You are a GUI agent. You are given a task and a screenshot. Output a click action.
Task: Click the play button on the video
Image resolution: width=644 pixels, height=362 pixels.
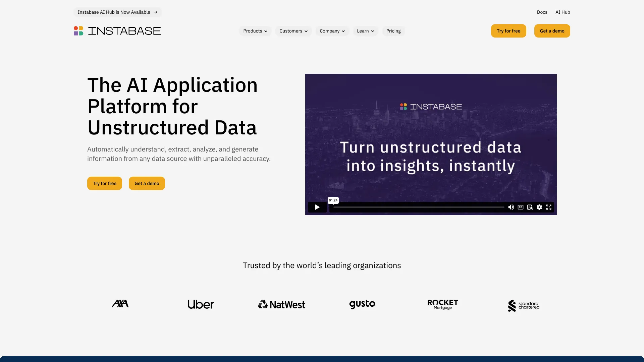(x=317, y=207)
